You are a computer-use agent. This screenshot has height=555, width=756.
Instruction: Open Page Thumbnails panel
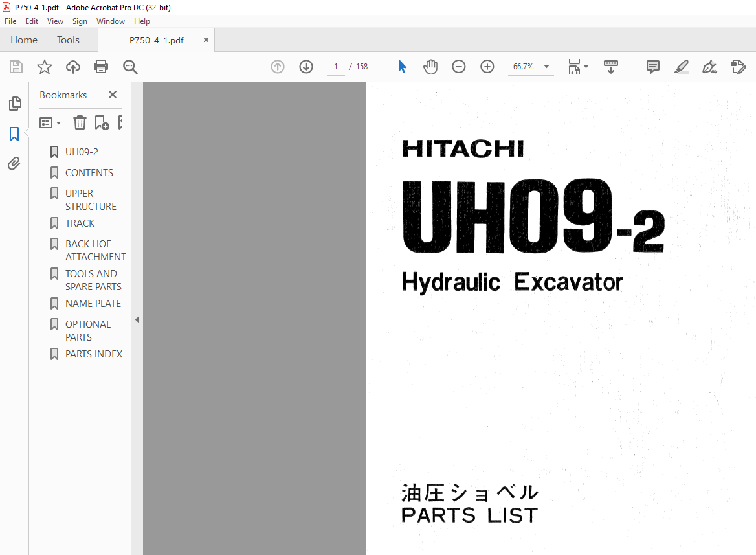click(15, 103)
